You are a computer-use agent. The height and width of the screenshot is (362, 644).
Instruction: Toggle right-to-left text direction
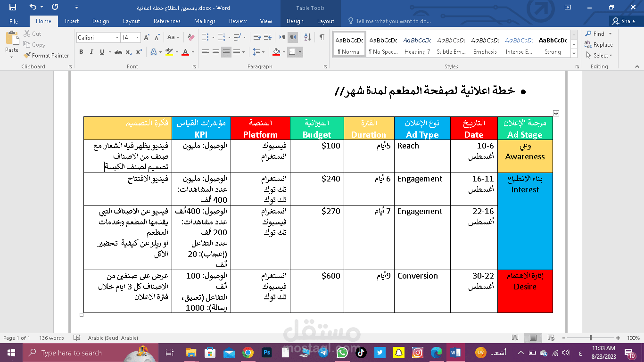pyautogui.click(x=293, y=37)
